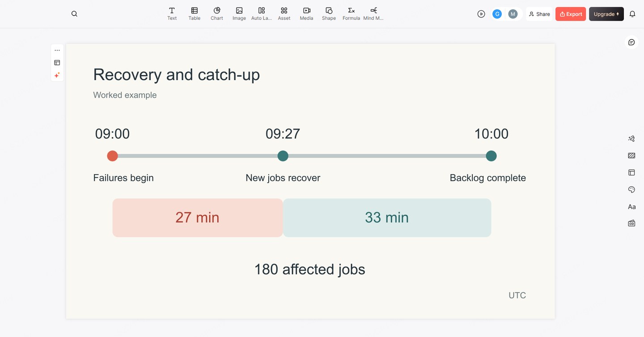Viewport: 644px width, 337px height.
Task: Start the slideshow with the play icon
Action: point(481,14)
